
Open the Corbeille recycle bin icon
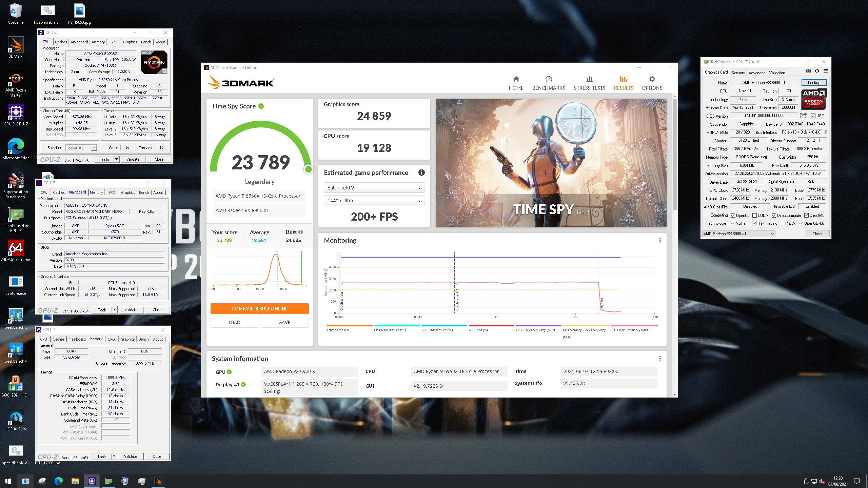tap(16, 14)
